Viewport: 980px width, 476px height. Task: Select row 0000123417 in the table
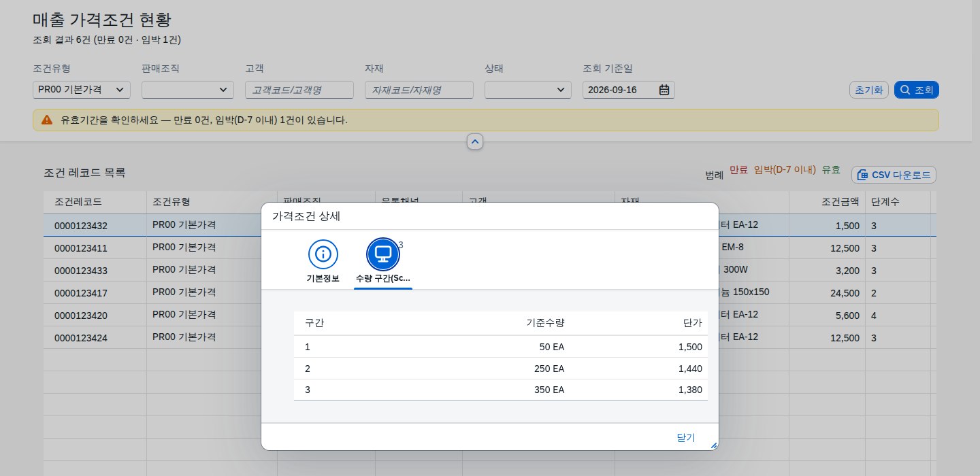(x=490, y=292)
